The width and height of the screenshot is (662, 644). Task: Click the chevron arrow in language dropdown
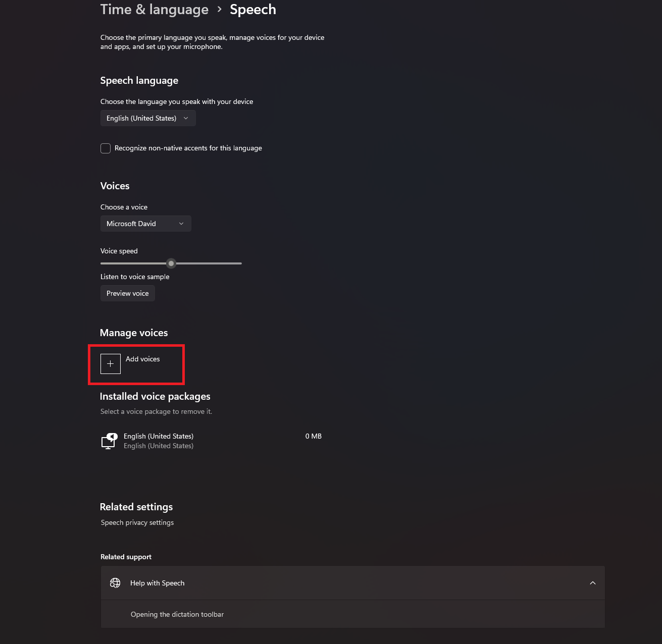(186, 118)
